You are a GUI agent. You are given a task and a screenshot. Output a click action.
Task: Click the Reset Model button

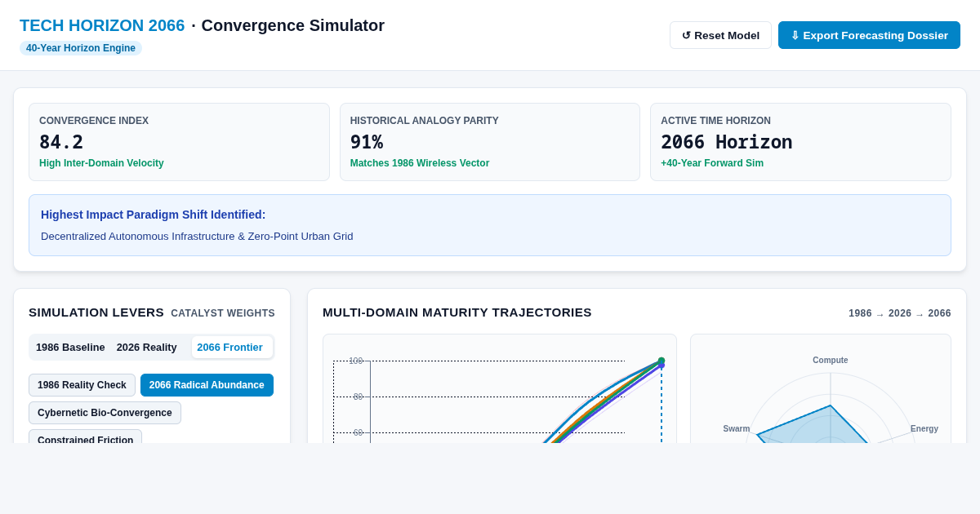click(x=720, y=35)
